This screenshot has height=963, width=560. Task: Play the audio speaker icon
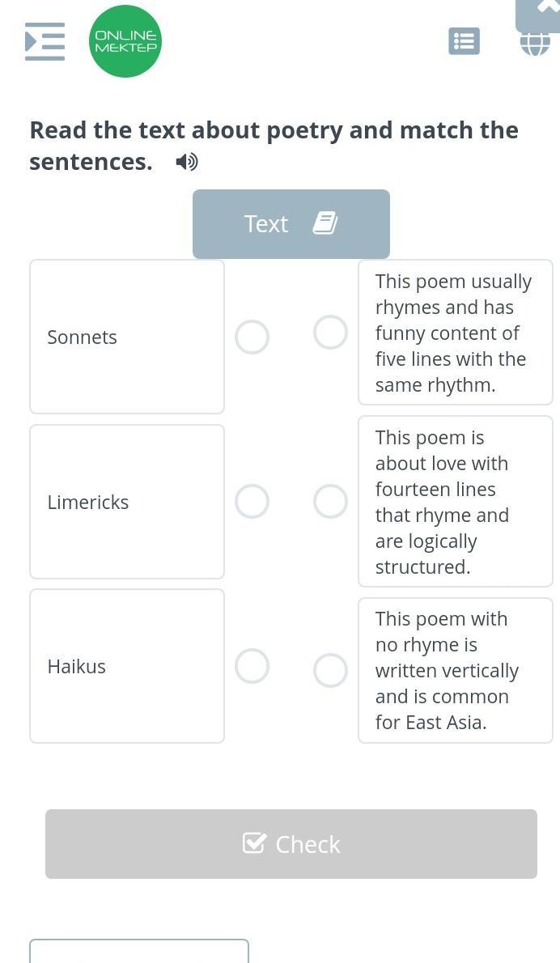click(187, 162)
